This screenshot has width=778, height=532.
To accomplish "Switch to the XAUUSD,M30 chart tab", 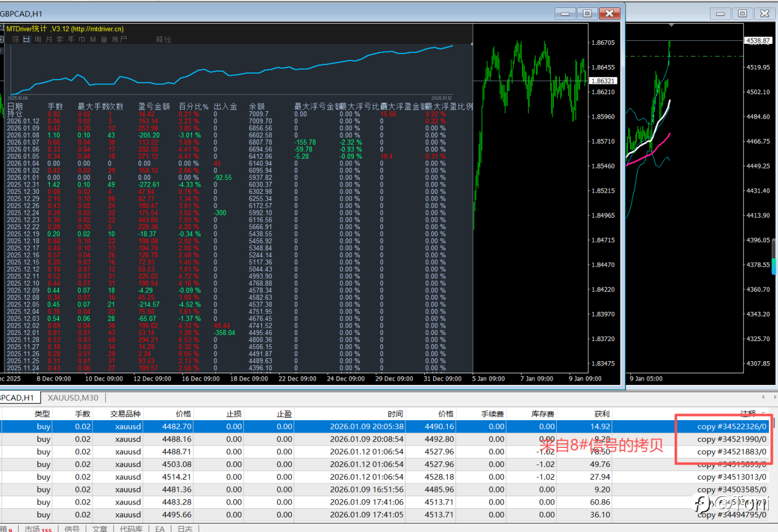I will (x=74, y=398).
